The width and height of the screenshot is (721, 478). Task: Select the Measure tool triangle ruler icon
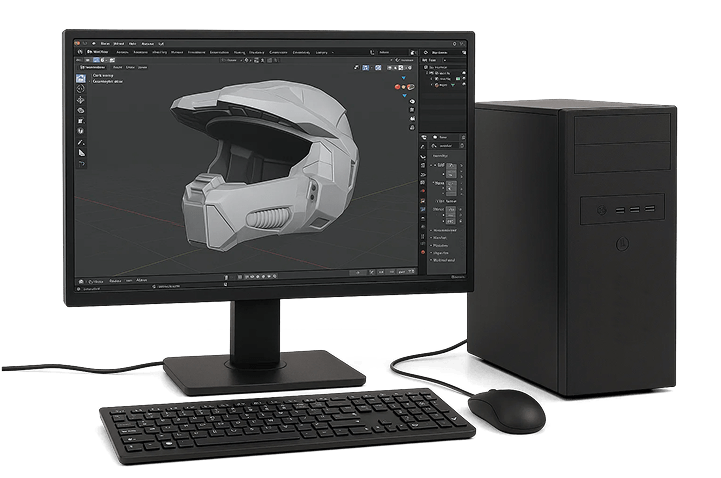(x=81, y=153)
